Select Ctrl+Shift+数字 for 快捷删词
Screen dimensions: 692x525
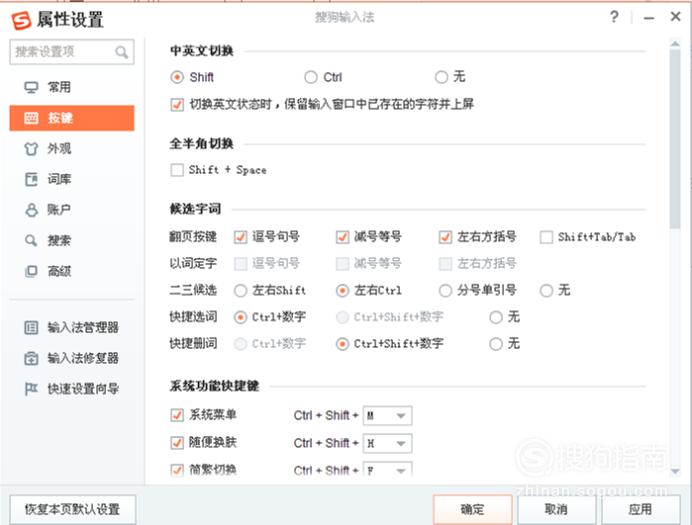(x=342, y=344)
